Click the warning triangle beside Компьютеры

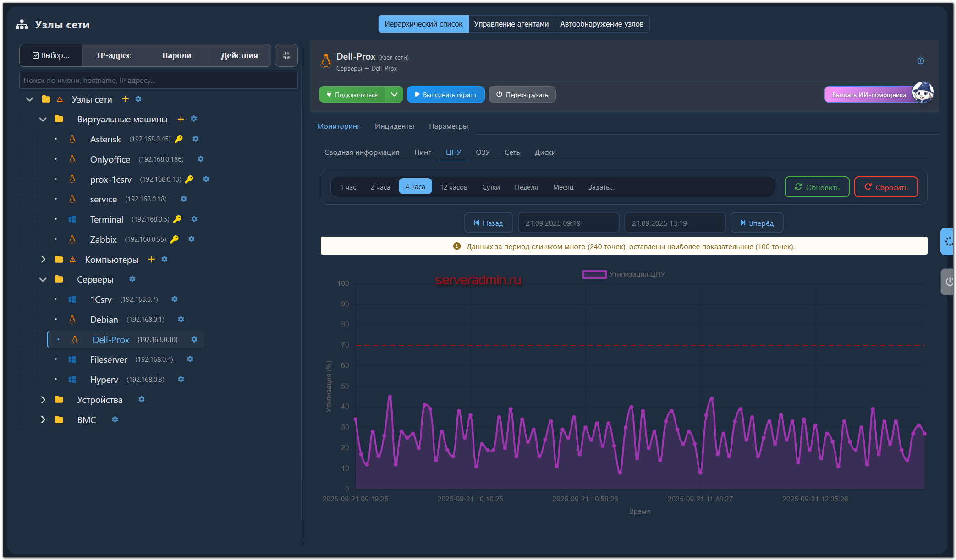(x=72, y=260)
